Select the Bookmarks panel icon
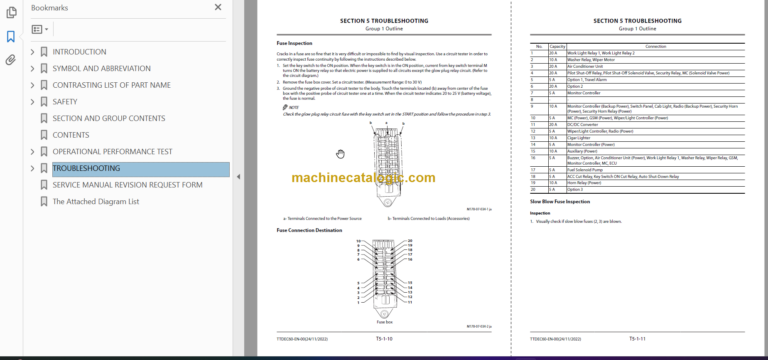Viewport: 768px width, 360px height. [x=11, y=36]
